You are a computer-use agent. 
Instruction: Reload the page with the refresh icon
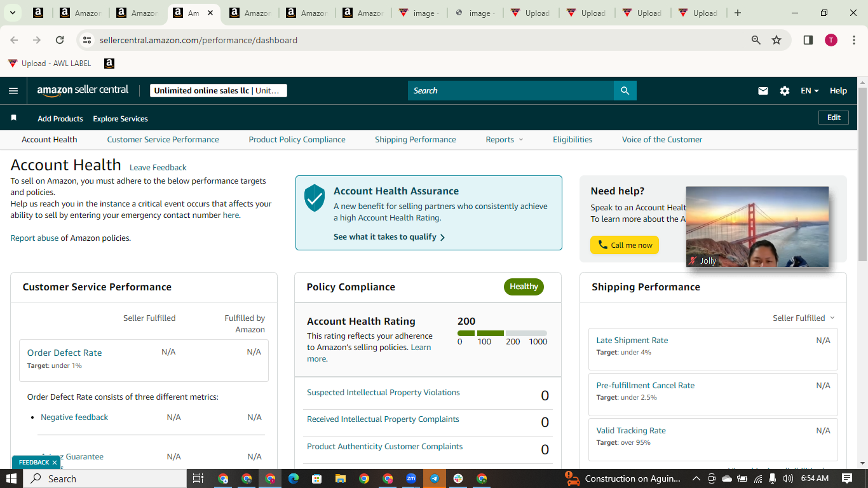[x=60, y=40]
